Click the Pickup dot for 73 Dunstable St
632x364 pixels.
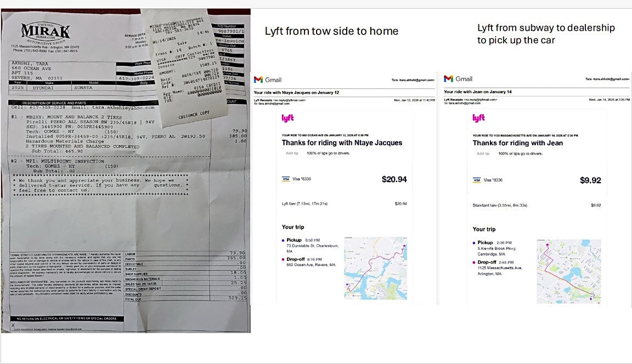283,240
